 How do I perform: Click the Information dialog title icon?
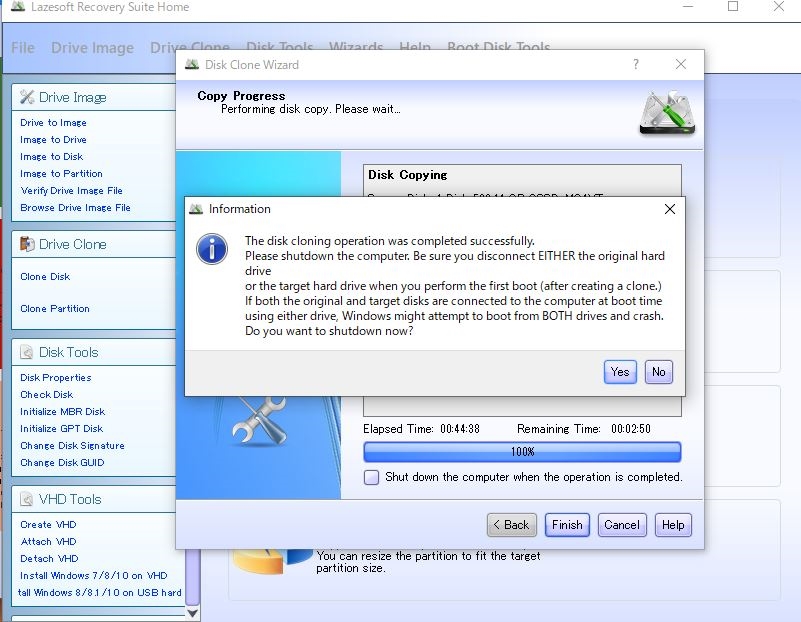click(x=196, y=209)
